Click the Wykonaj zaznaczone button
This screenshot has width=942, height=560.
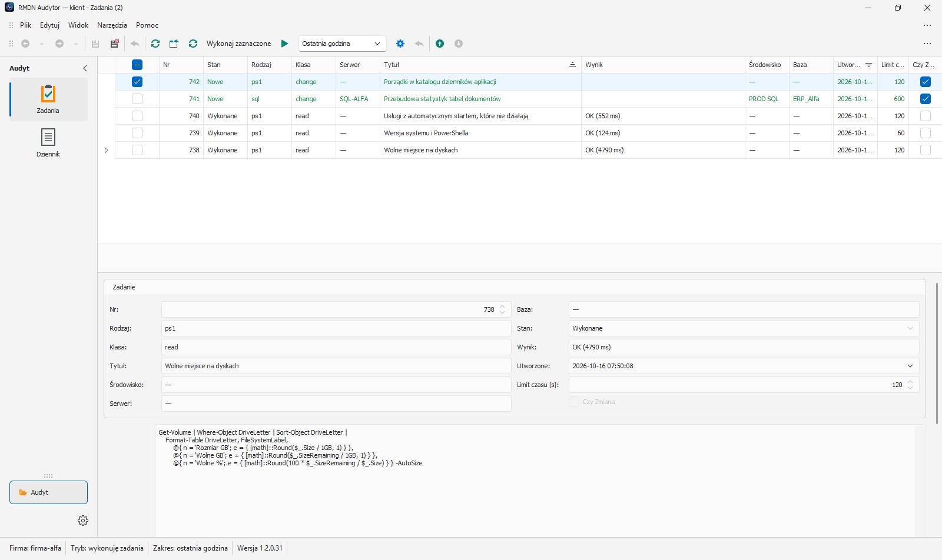coord(239,44)
